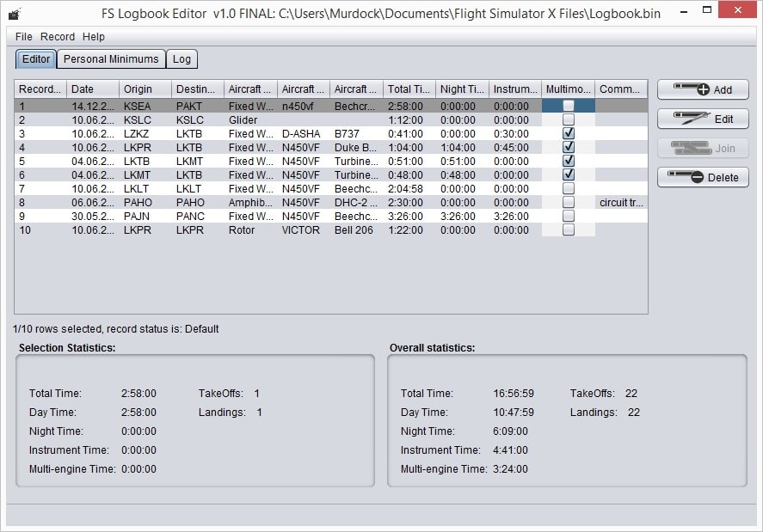Select record 8 with origin PAHO

(x=138, y=203)
